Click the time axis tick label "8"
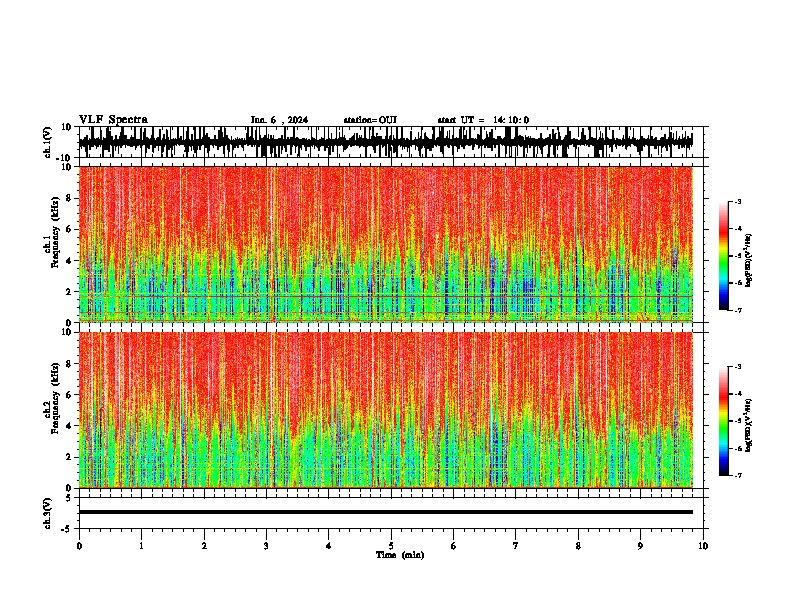Viewport: 792px width, 612px height. (x=578, y=546)
